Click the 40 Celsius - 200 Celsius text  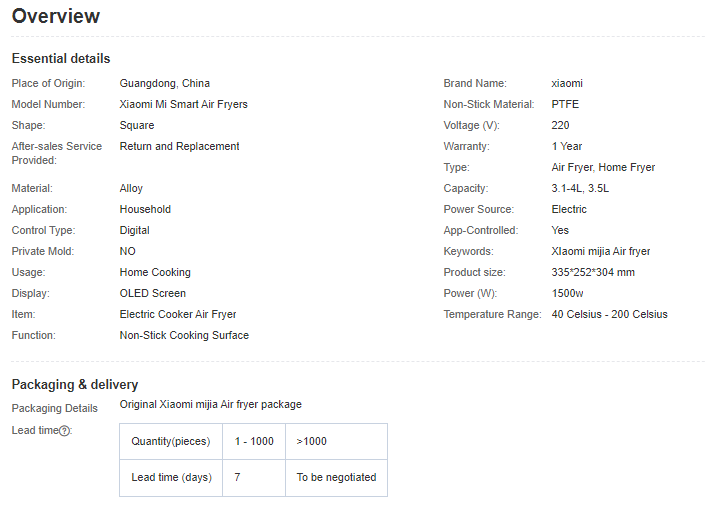coord(609,314)
